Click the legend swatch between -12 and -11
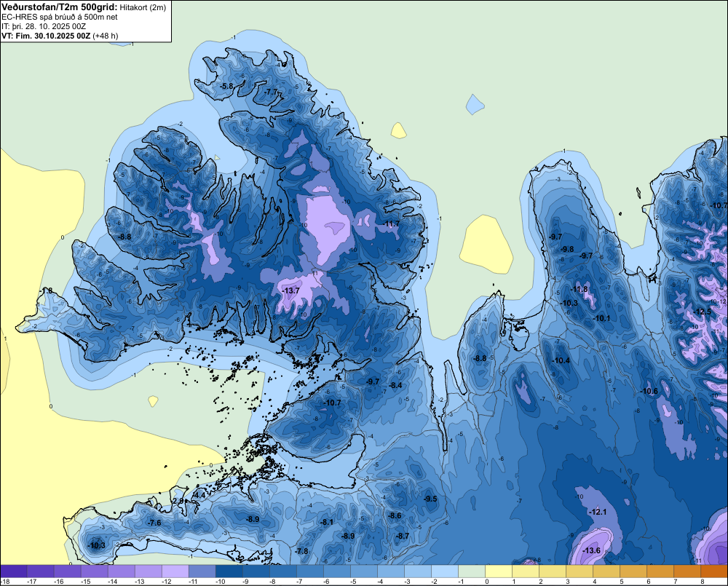The image size is (728, 586). click(x=175, y=571)
